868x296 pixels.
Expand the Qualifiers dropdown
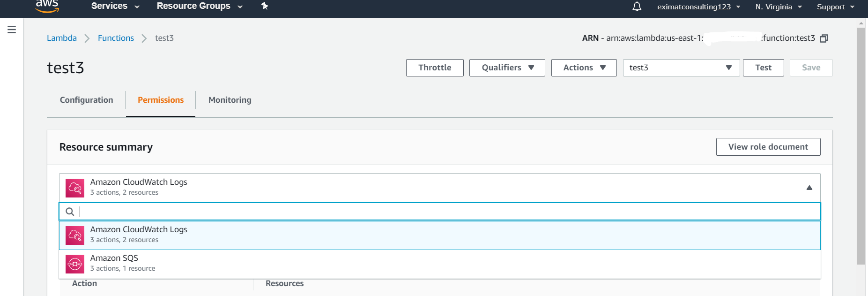[507, 68]
